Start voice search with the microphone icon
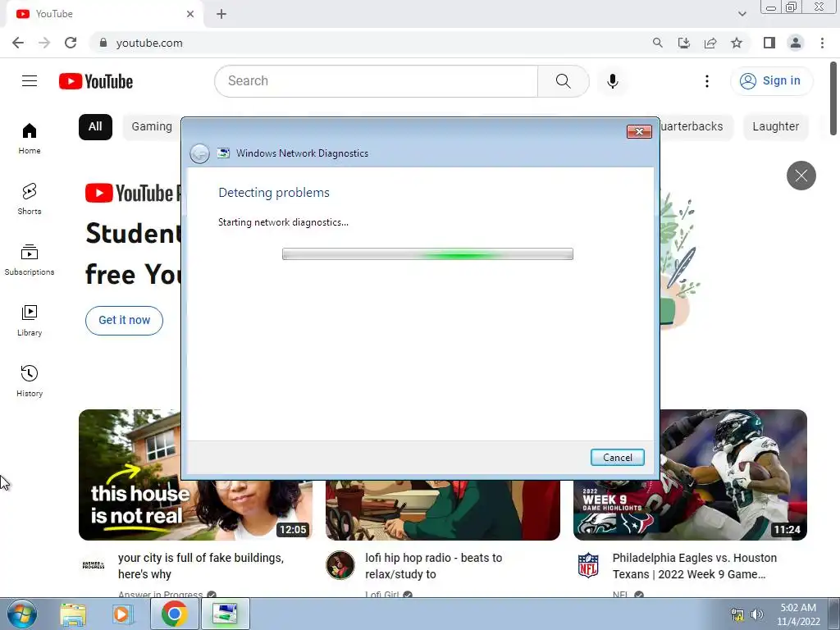This screenshot has height=630, width=840. pyautogui.click(x=612, y=81)
